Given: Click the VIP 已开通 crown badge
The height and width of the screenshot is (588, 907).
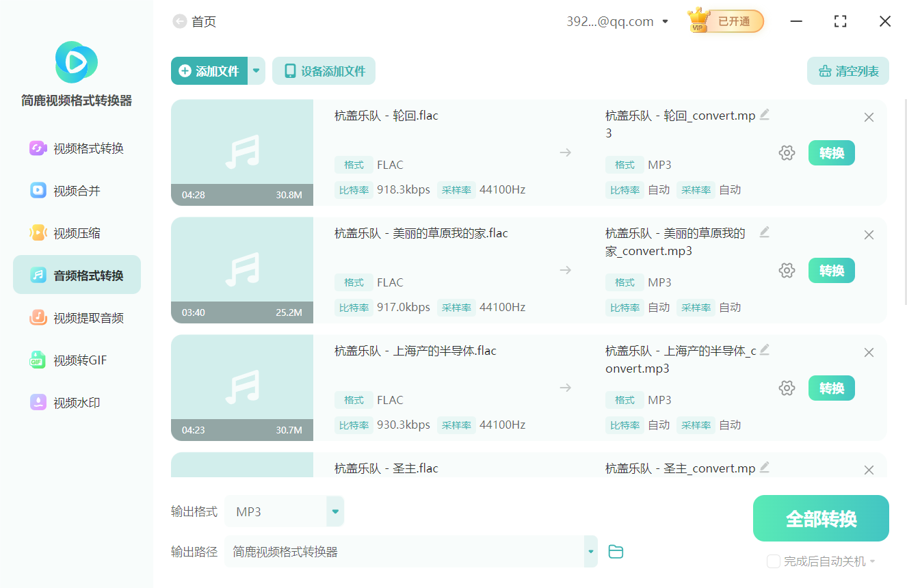Looking at the screenshot, I should [725, 21].
